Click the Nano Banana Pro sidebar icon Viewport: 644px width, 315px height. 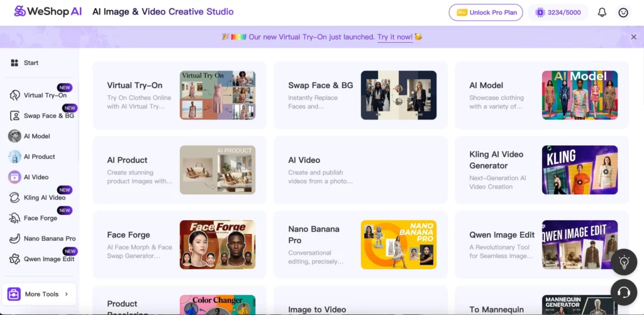pos(14,239)
